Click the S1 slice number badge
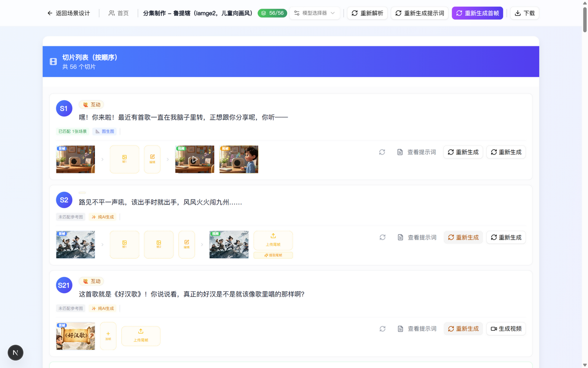The width and height of the screenshot is (588, 368). (64, 108)
